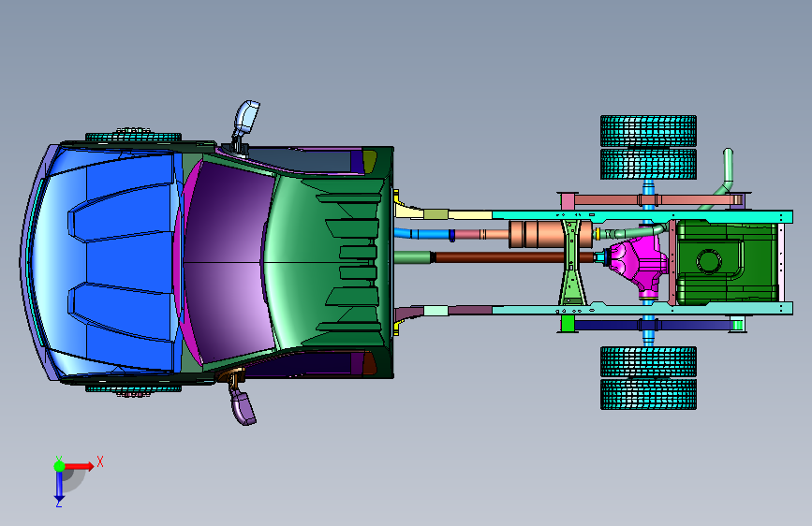This screenshot has height=526, width=812.
Task: Pick the orange muffler cylinder
Action: 550,234
